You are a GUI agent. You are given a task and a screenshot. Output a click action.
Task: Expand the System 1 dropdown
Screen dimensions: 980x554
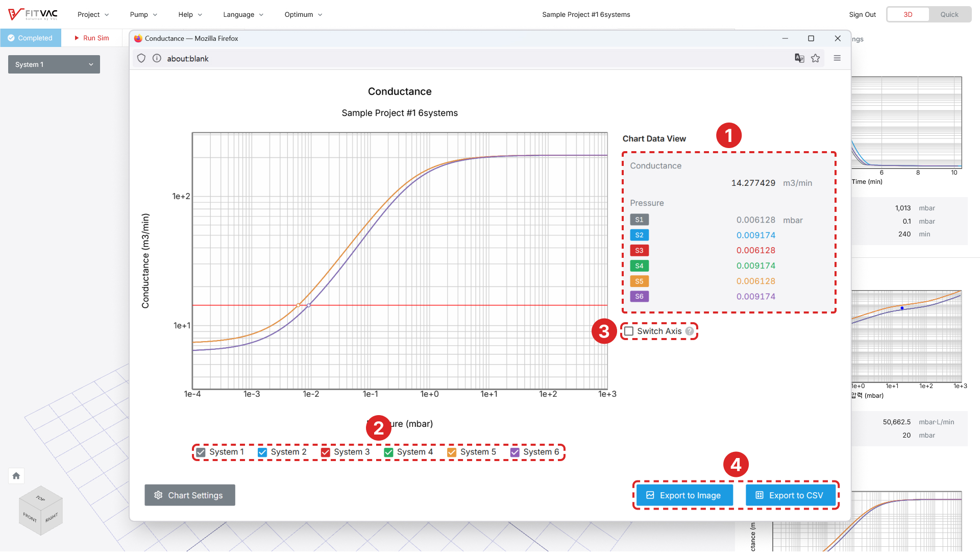tap(54, 64)
